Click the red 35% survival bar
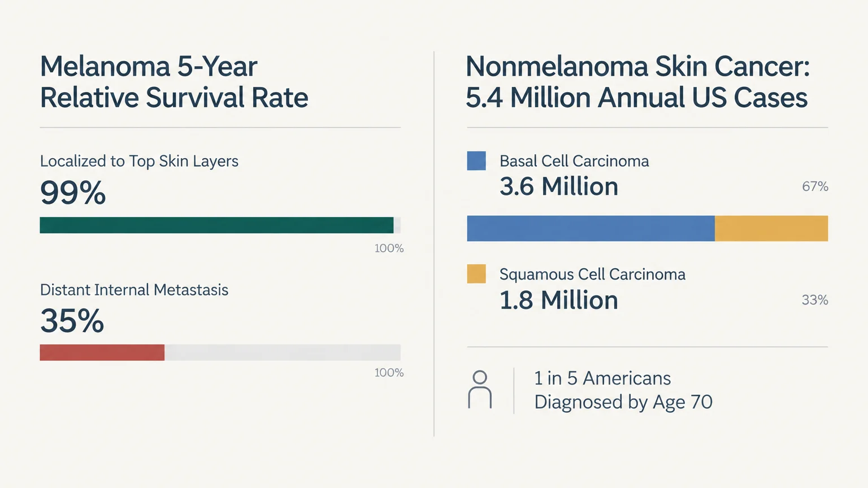868x488 pixels. click(x=102, y=352)
